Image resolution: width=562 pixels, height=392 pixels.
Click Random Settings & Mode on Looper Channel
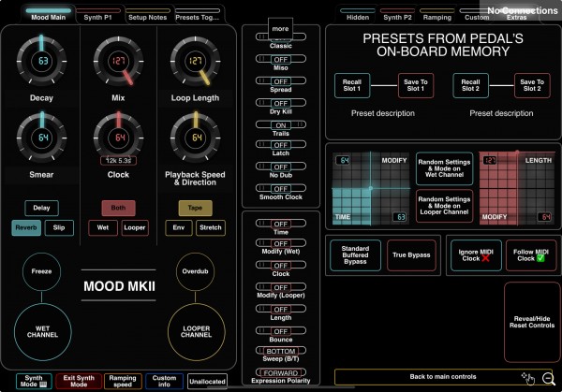point(444,206)
